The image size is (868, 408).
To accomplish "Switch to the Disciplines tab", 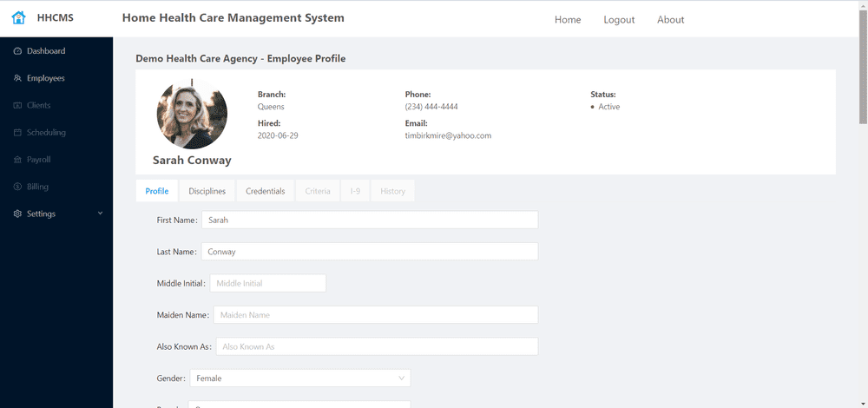I will coord(207,191).
